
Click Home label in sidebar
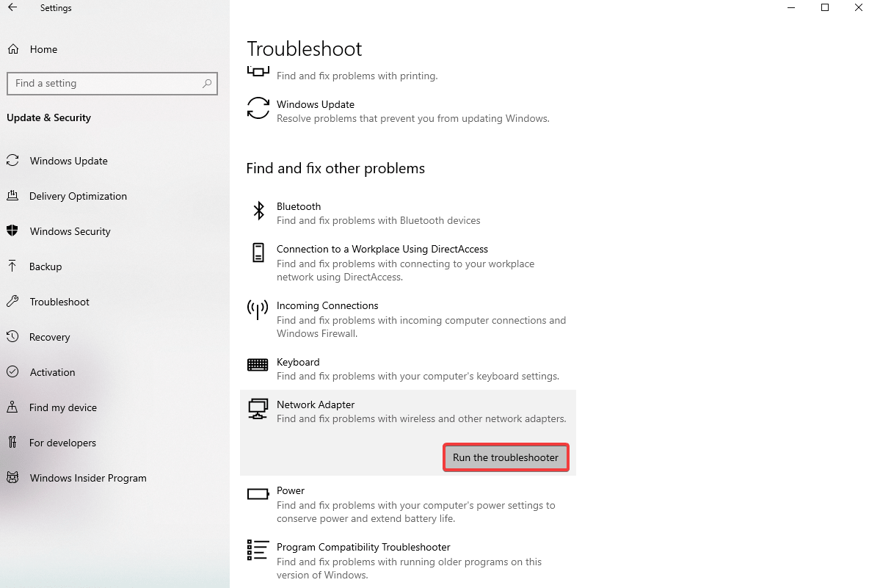tap(43, 49)
